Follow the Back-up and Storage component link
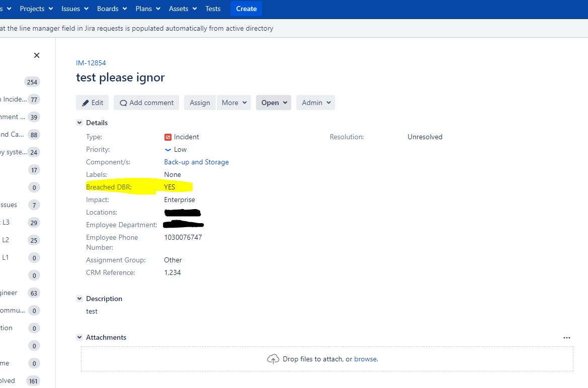The image size is (588, 388). coord(196,162)
